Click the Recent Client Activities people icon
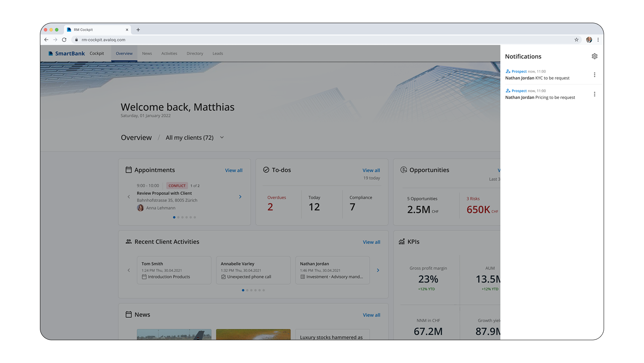644x363 pixels. pos(128,241)
